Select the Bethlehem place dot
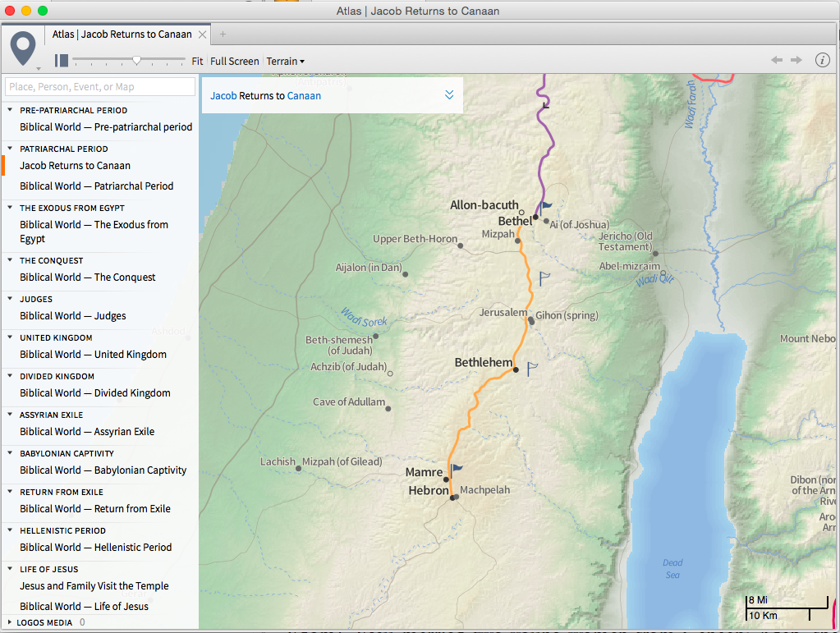Screen dimensions: 840x633 [516, 369]
